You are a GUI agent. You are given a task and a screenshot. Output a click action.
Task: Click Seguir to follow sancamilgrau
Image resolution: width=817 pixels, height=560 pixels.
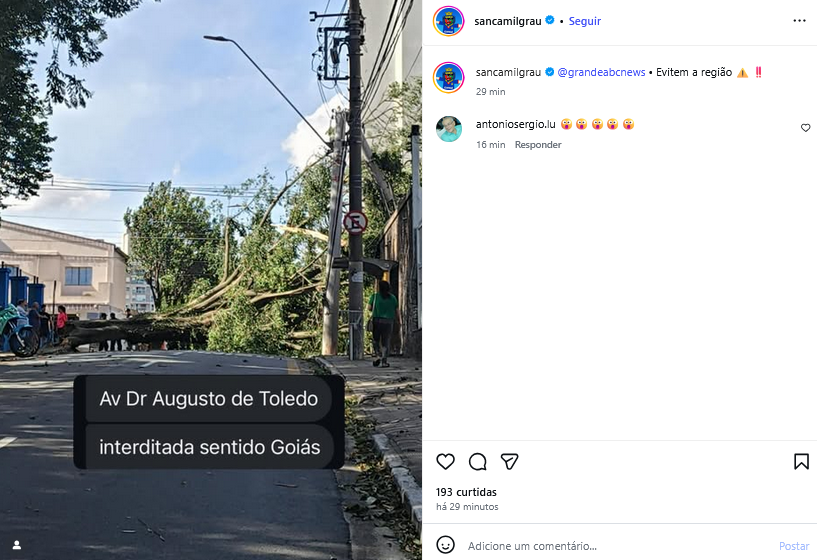point(585,21)
